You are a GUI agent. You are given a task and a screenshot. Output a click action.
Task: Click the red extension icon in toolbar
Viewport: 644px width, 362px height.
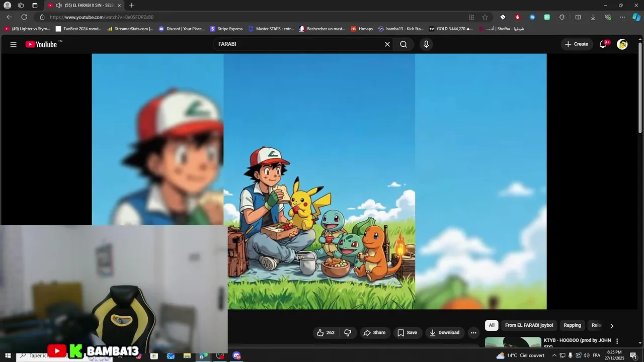(x=517, y=17)
